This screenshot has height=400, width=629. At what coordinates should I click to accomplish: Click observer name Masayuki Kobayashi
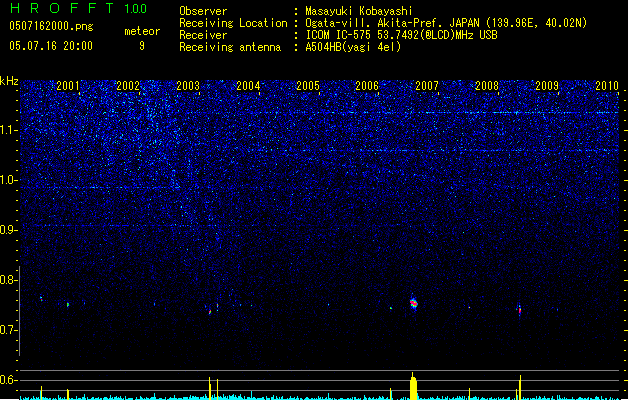click(x=359, y=11)
